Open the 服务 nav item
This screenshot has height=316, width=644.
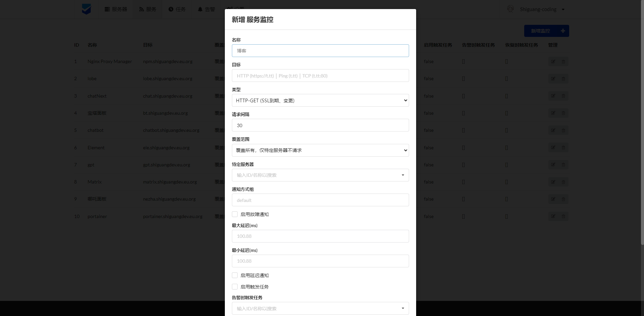pos(148,9)
